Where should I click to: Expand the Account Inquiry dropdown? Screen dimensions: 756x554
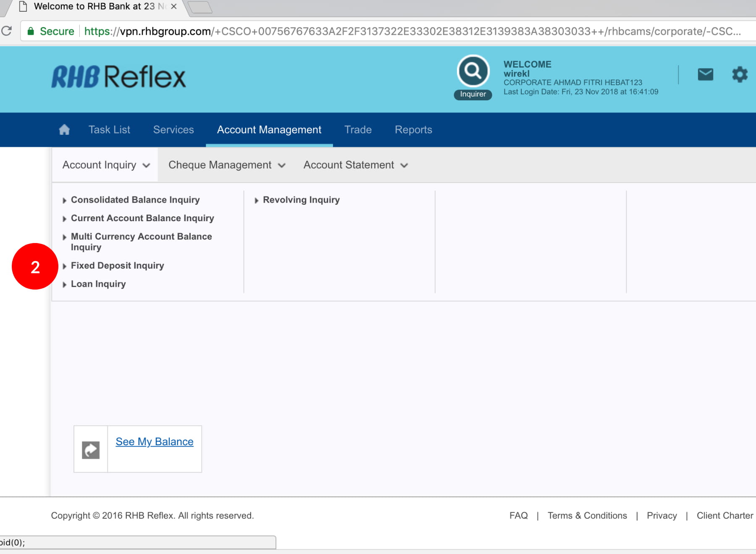pyautogui.click(x=105, y=165)
